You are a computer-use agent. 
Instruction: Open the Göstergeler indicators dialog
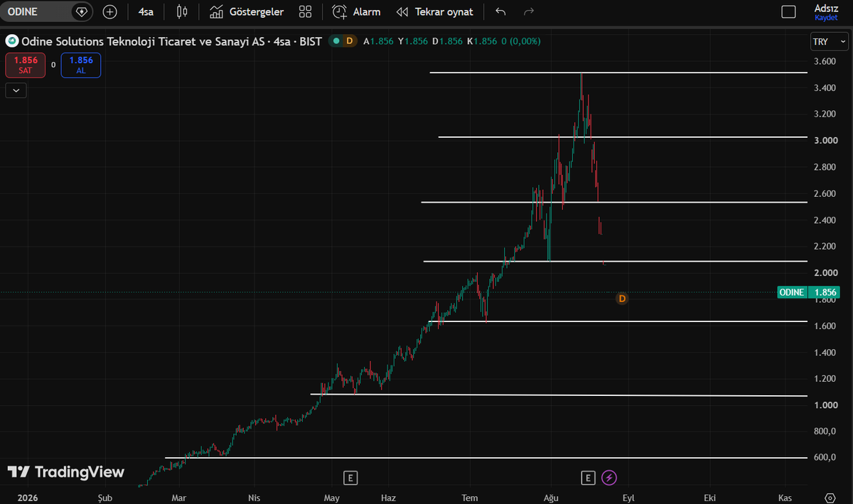pyautogui.click(x=247, y=12)
